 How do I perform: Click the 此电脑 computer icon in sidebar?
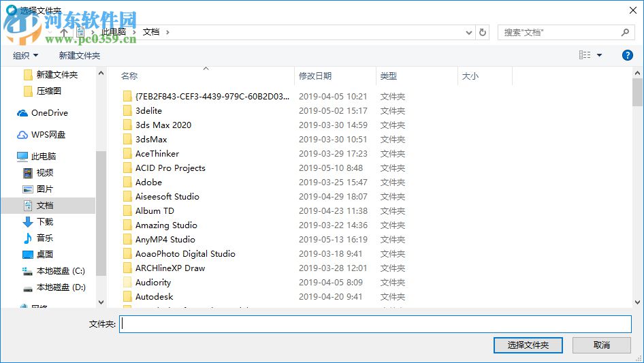(x=22, y=156)
